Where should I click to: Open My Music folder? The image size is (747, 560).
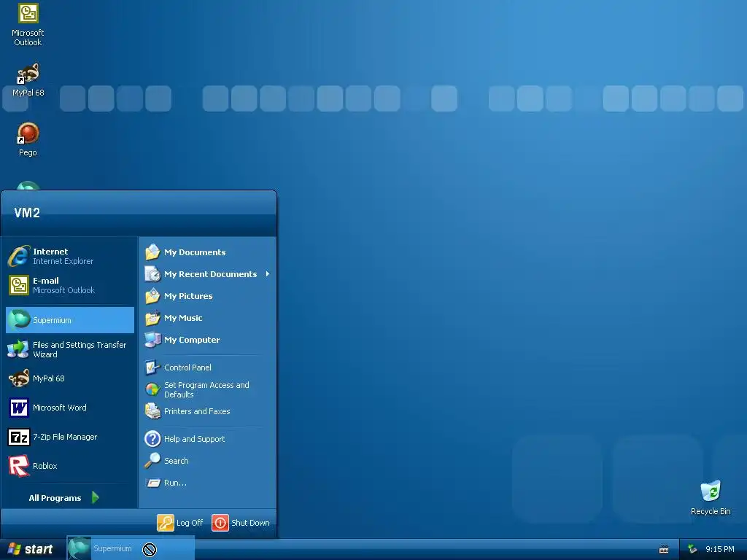tap(207, 318)
